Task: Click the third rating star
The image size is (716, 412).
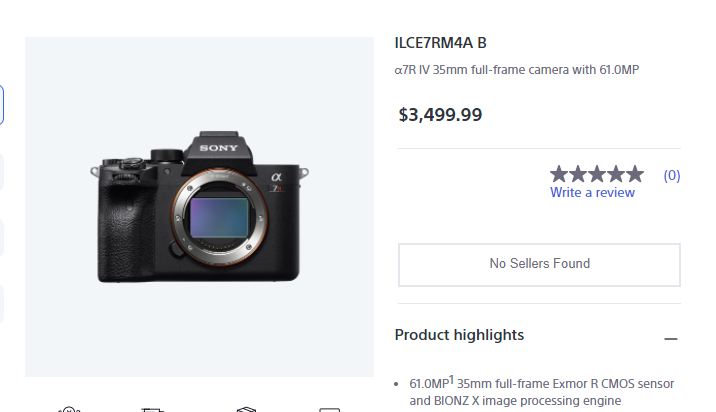Action: 597,174
